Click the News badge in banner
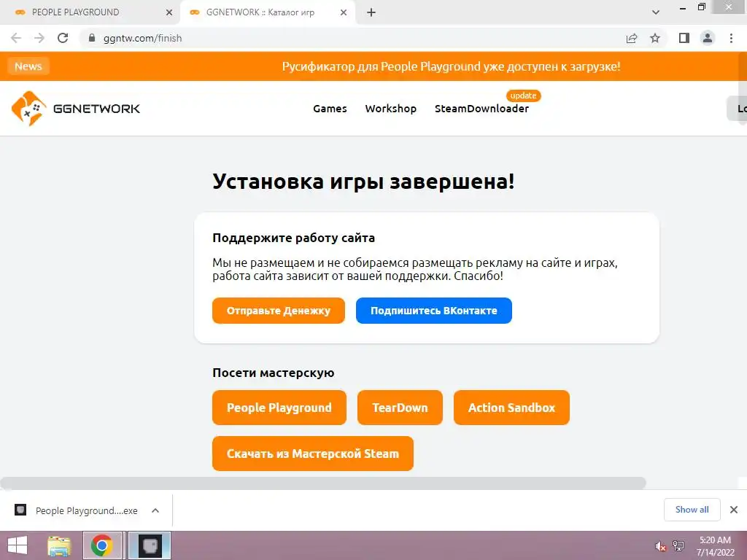Viewport: 747px width, 560px height. click(28, 66)
